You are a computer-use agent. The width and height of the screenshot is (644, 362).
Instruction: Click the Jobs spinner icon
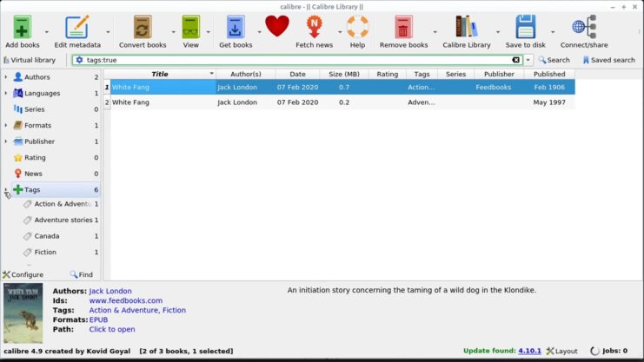click(x=594, y=351)
